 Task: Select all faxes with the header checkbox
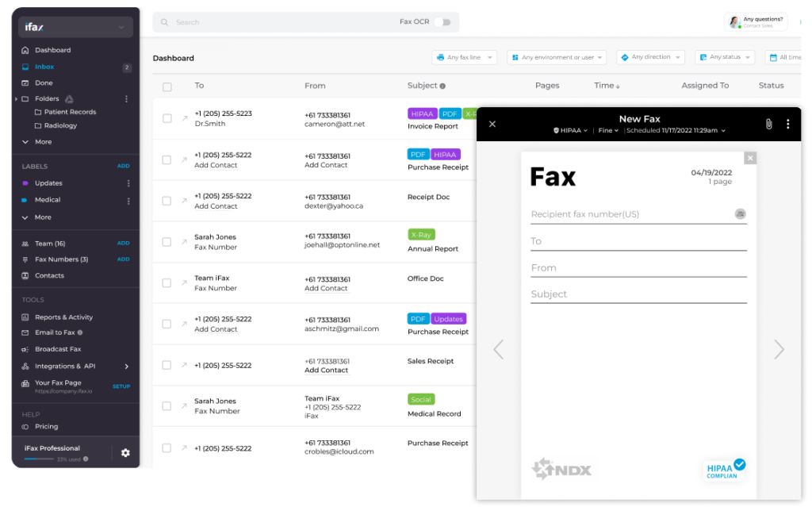point(167,86)
